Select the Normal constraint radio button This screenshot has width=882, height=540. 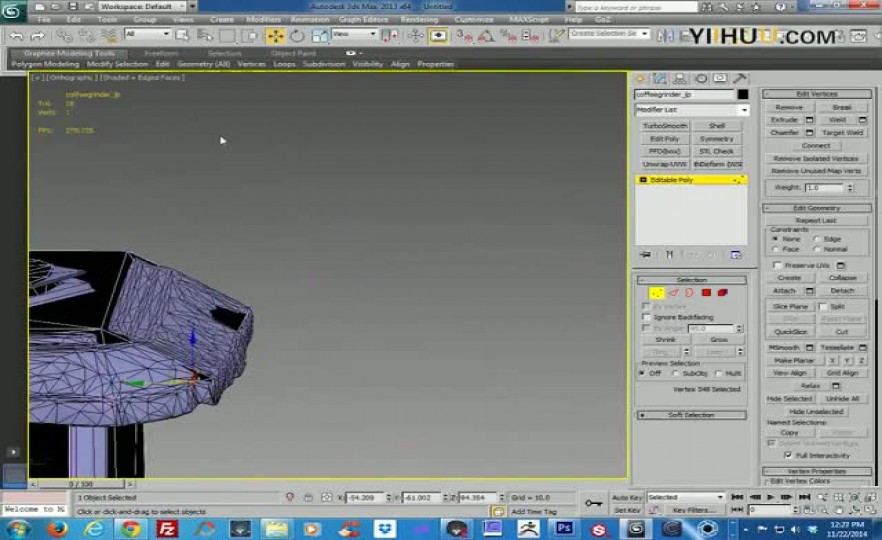tap(817, 249)
